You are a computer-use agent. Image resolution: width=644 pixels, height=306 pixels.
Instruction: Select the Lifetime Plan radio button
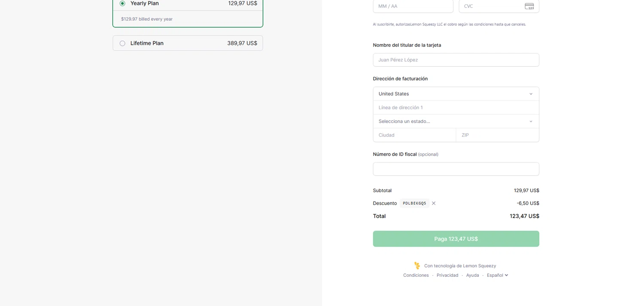coord(122,43)
